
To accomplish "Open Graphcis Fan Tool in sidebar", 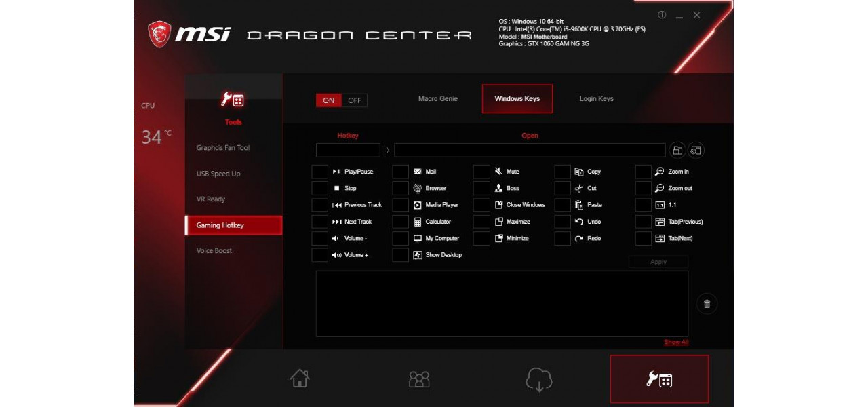I will (x=223, y=148).
